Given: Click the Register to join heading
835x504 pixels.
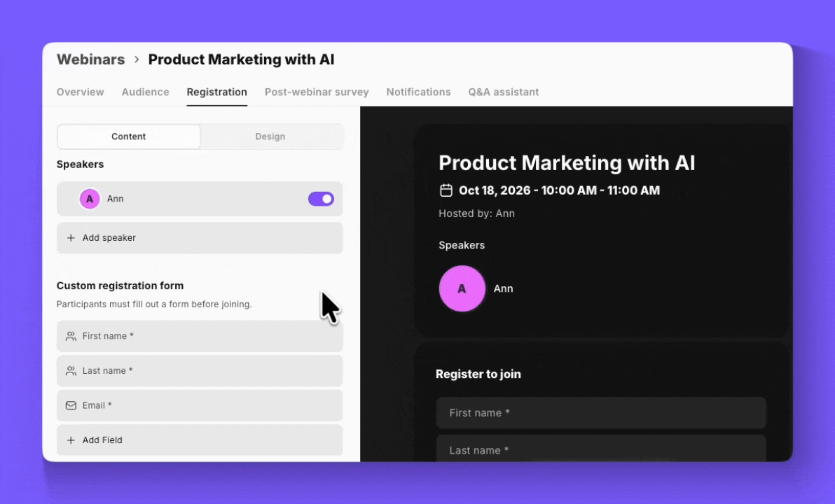Looking at the screenshot, I should point(478,374).
